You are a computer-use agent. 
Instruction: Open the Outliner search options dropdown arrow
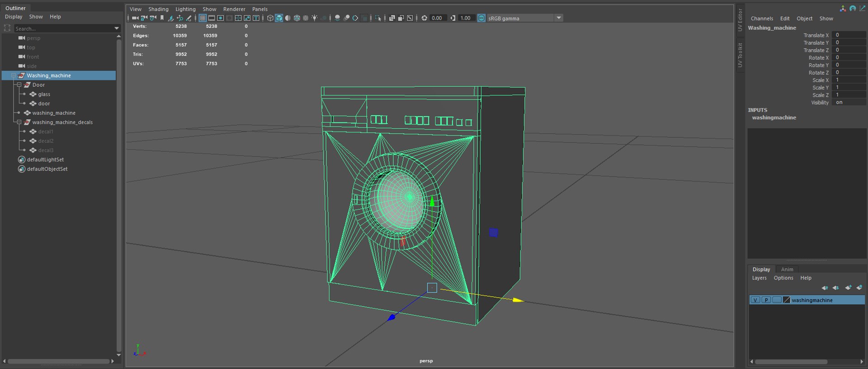pyautogui.click(x=117, y=28)
